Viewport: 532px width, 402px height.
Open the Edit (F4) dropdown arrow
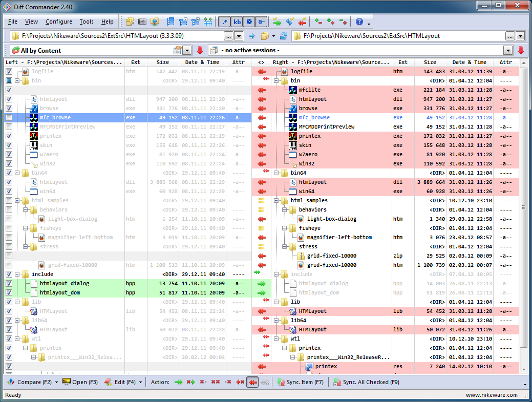(140, 383)
